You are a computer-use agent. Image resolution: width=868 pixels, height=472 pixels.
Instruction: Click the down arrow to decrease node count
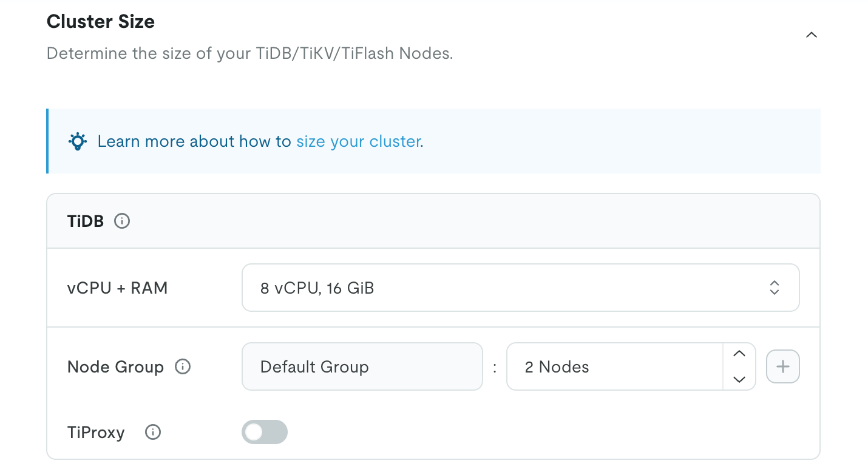pyautogui.click(x=739, y=379)
